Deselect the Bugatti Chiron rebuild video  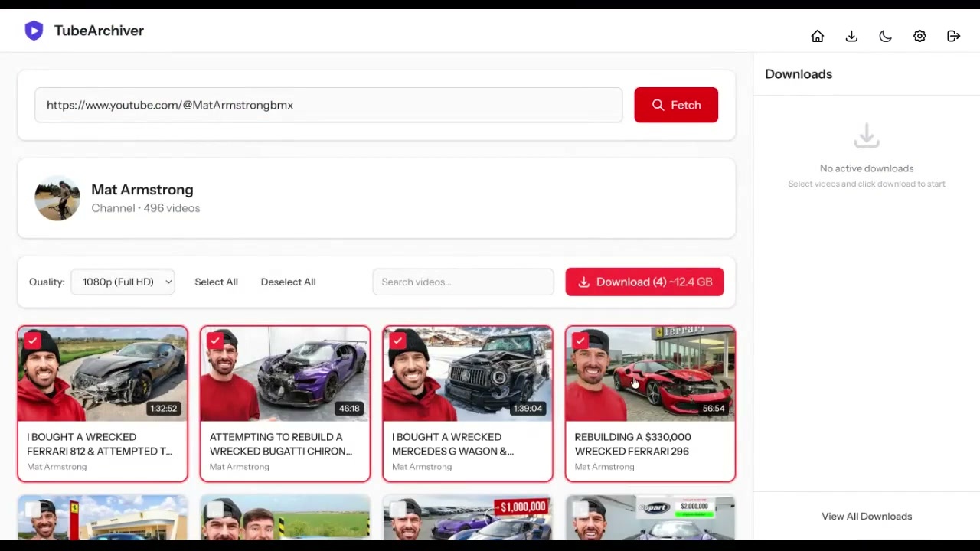click(x=215, y=341)
